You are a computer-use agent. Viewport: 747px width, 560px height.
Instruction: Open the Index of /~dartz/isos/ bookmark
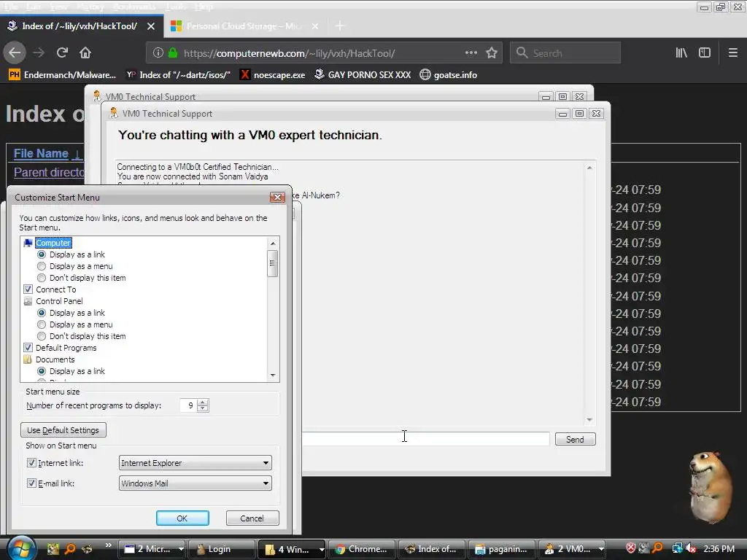click(178, 75)
